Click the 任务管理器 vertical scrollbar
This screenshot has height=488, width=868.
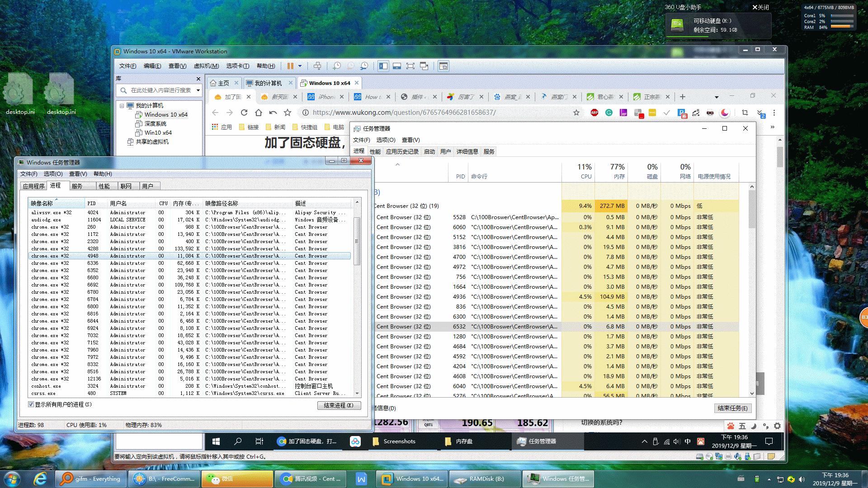[x=752, y=289]
